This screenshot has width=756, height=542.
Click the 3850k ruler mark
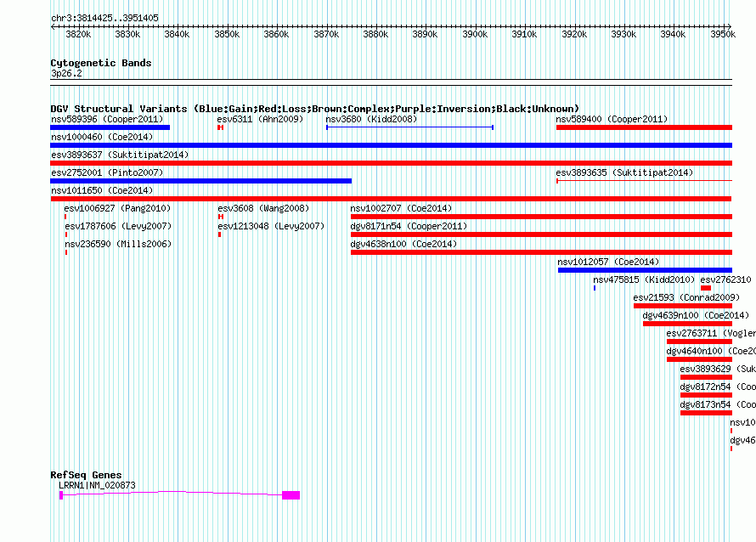227,34
